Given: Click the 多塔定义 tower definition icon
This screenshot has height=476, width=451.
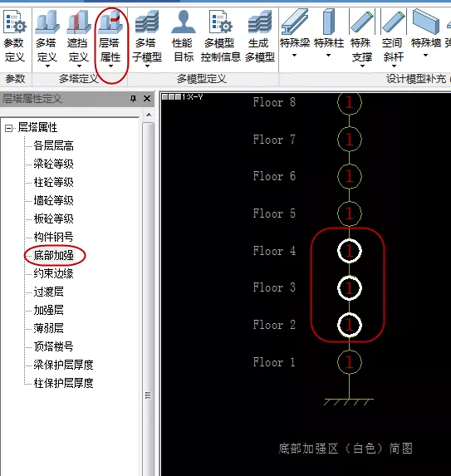Looking at the screenshot, I should (x=47, y=38).
